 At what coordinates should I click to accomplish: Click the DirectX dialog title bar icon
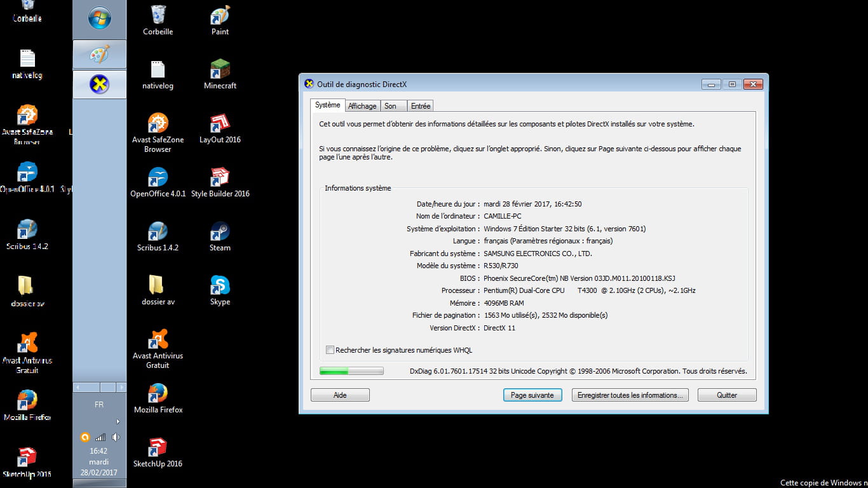tap(309, 84)
